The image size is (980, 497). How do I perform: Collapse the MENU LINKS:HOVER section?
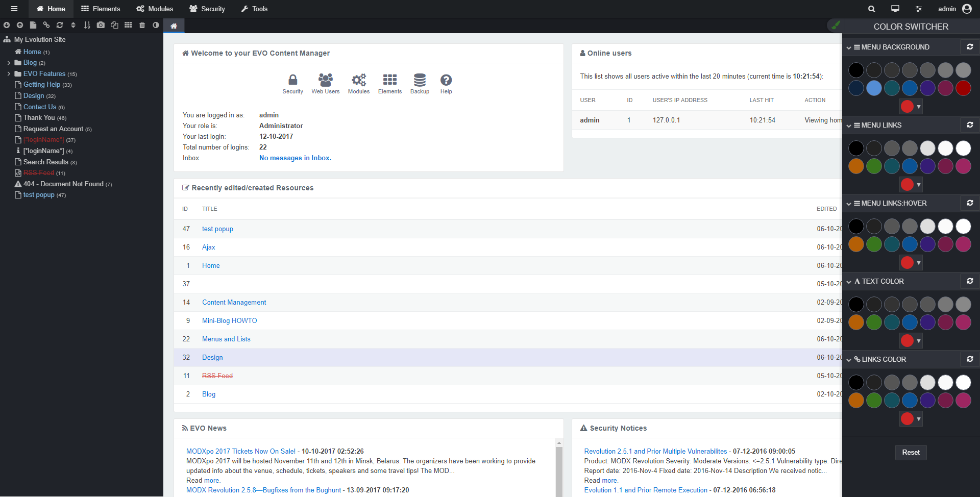849,203
